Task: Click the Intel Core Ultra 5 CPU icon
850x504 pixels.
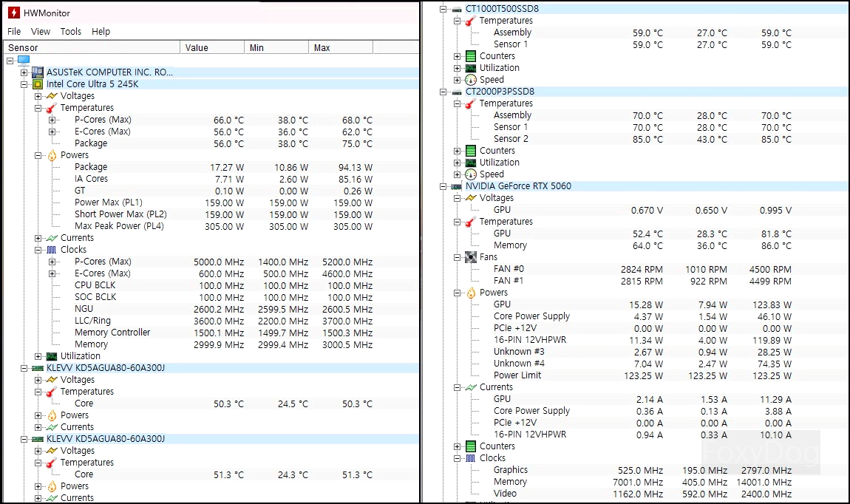Action: 38,84
